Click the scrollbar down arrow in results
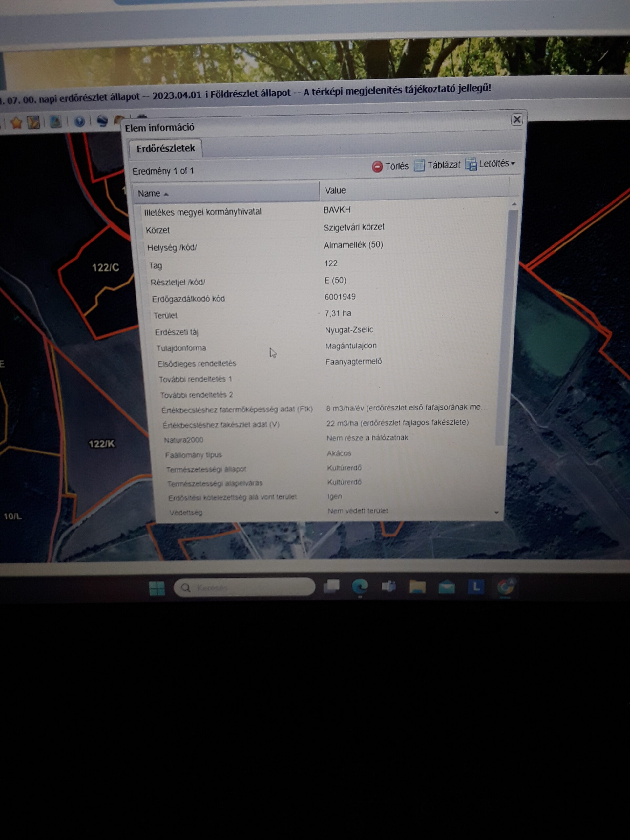 [497, 513]
